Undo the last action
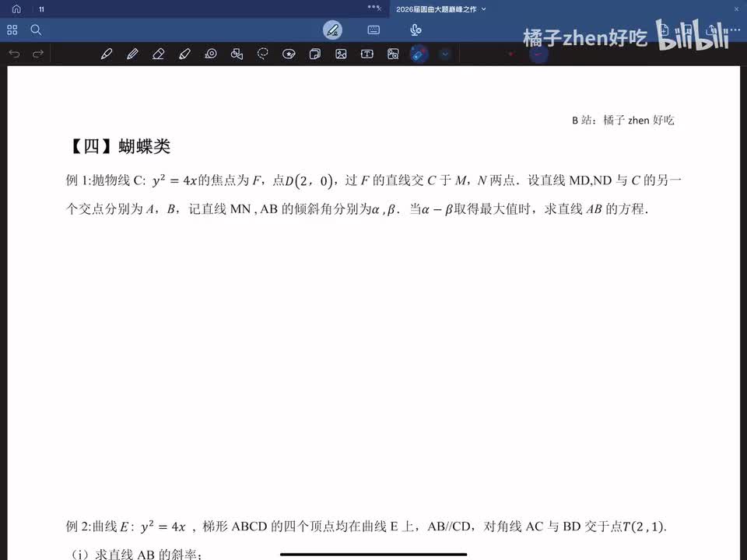Screen dimensions: 747x560 (14, 54)
